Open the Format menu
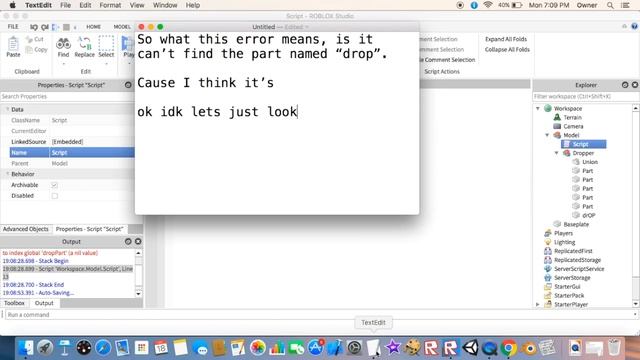The height and width of the screenshot is (360, 640). click(x=110, y=5)
